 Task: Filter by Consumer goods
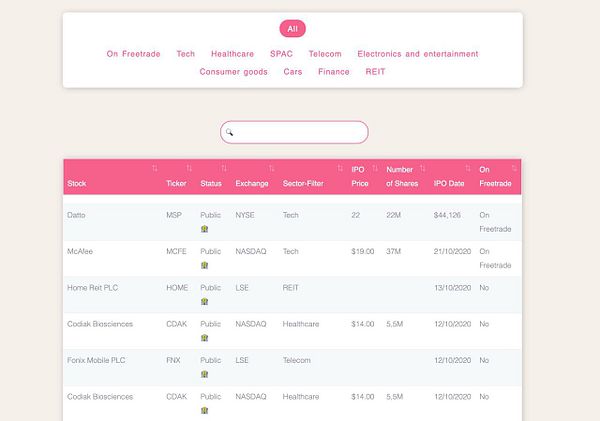click(x=233, y=72)
